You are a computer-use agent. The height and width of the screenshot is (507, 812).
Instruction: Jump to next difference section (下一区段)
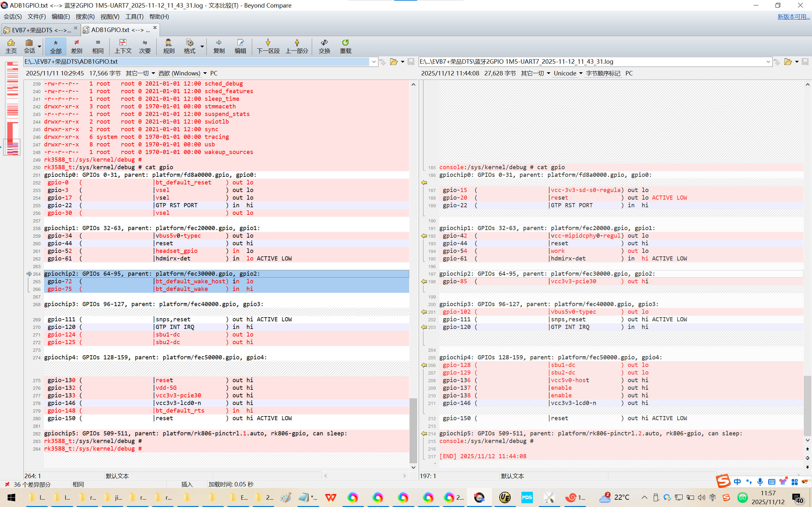(x=268, y=46)
